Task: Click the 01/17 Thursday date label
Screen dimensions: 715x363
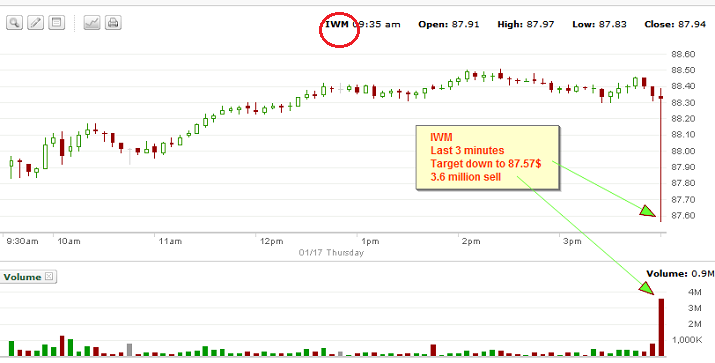Action: point(331,252)
